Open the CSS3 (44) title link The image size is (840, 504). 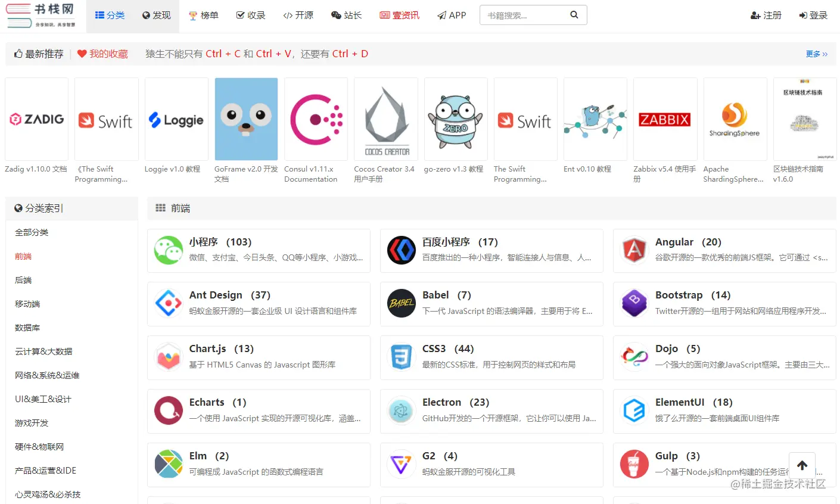448,349
